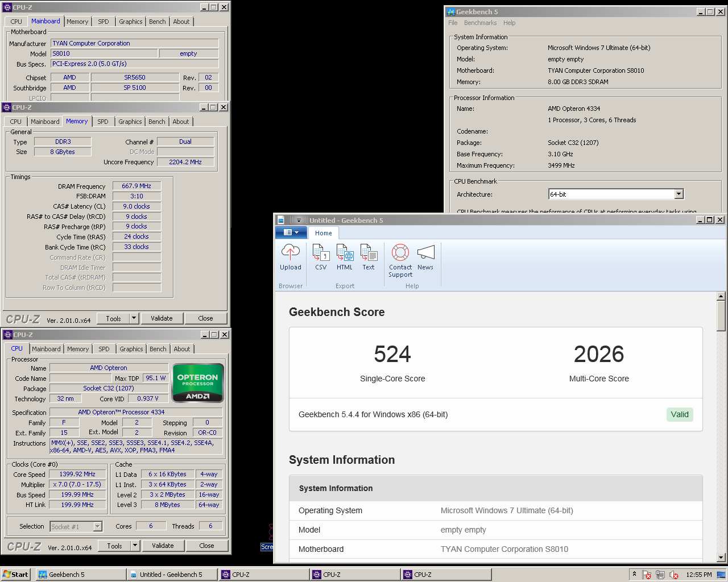Click Validate in the CPU-Z CPU window

[163, 546]
